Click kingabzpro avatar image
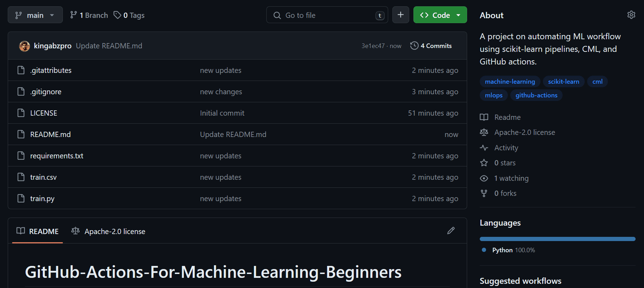 25,46
